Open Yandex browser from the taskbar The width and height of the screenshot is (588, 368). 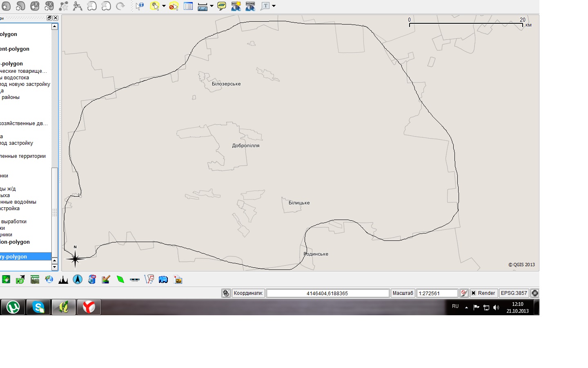(x=89, y=307)
